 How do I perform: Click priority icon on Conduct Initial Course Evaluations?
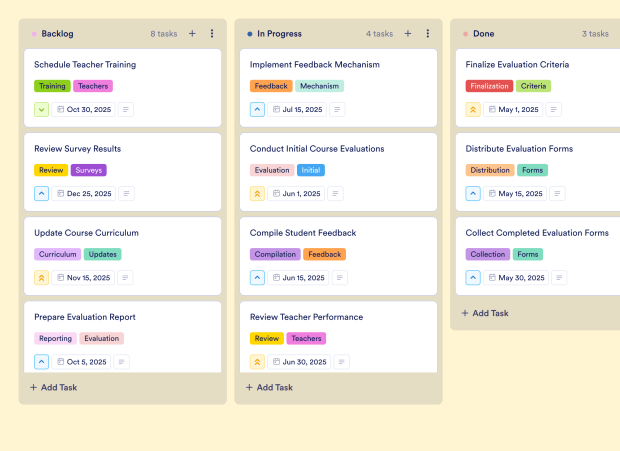pos(257,194)
